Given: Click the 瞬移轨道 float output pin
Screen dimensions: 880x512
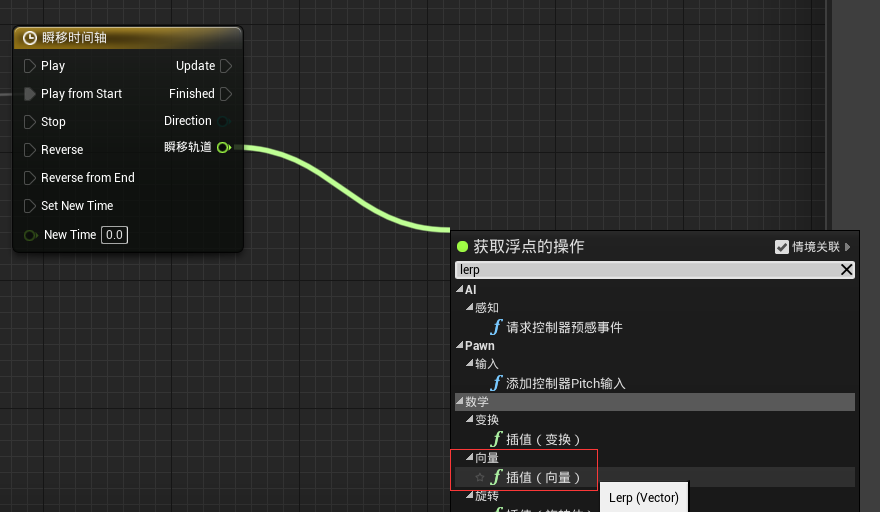Looking at the screenshot, I should pos(224,148).
